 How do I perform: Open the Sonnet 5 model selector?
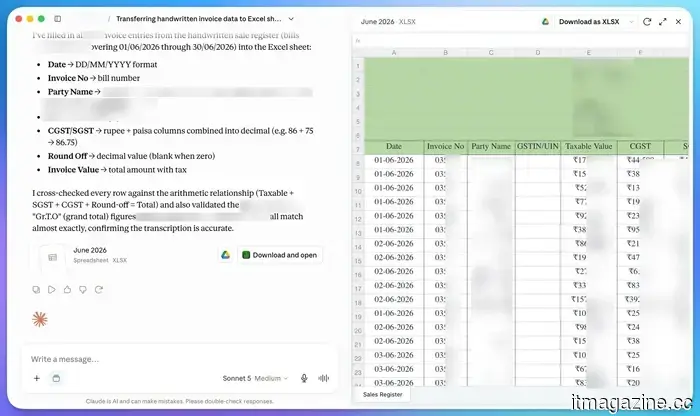coord(255,379)
